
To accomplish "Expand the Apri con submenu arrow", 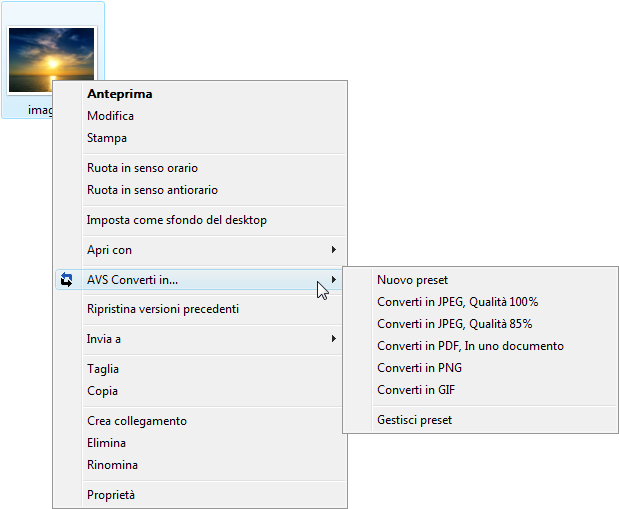I will click(334, 250).
